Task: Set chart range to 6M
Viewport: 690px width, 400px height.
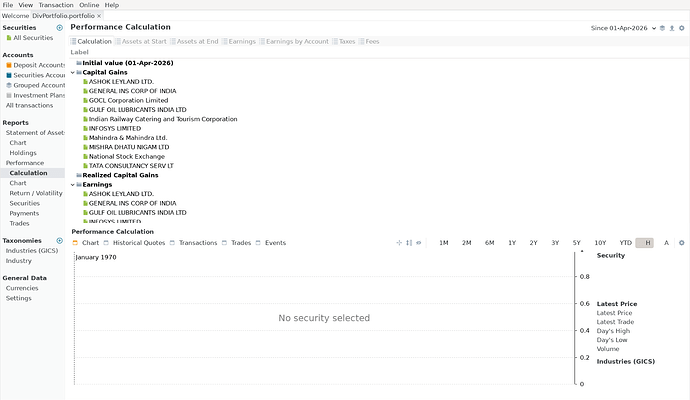Action: pos(489,243)
